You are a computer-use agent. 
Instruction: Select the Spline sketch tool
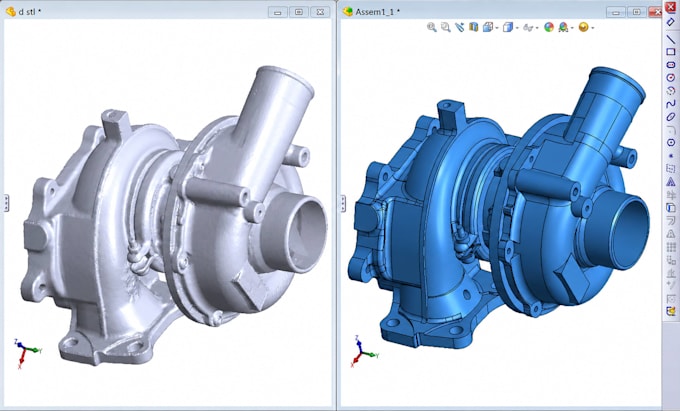(671, 104)
